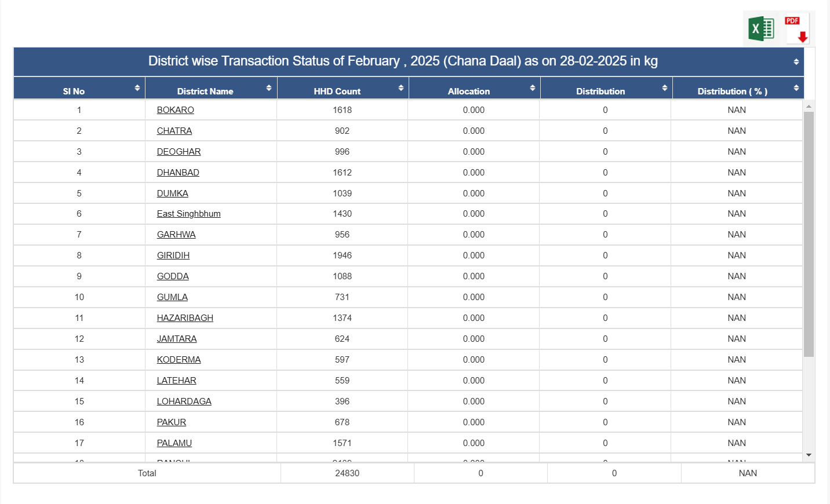Open LATEHAR district link
Viewport: 830px width, 504px height.
(176, 381)
